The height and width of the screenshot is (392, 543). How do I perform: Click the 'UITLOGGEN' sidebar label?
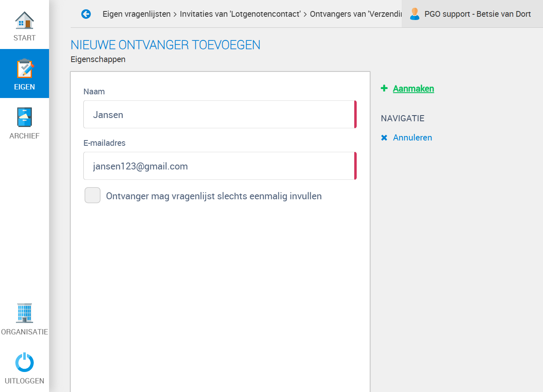pyautogui.click(x=25, y=381)
